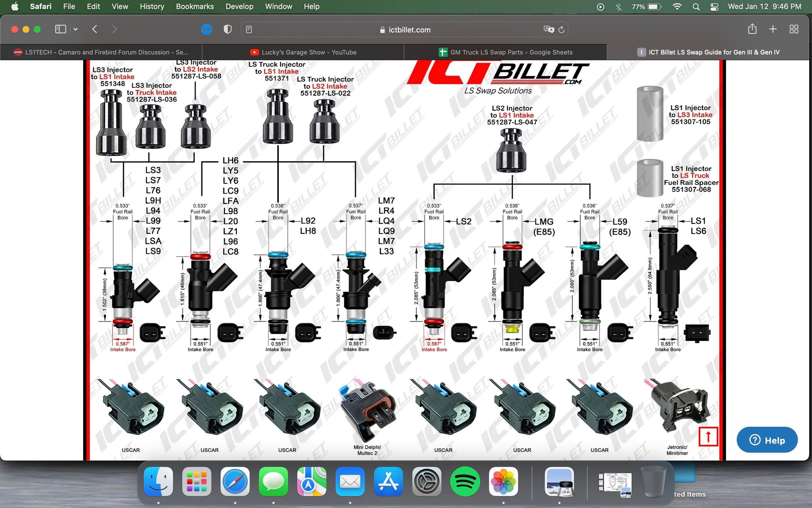Image resolution: width=812 pixels, height=508 pixels.
Task: Click the ictbillet.com address field
Action: (406, 30)
